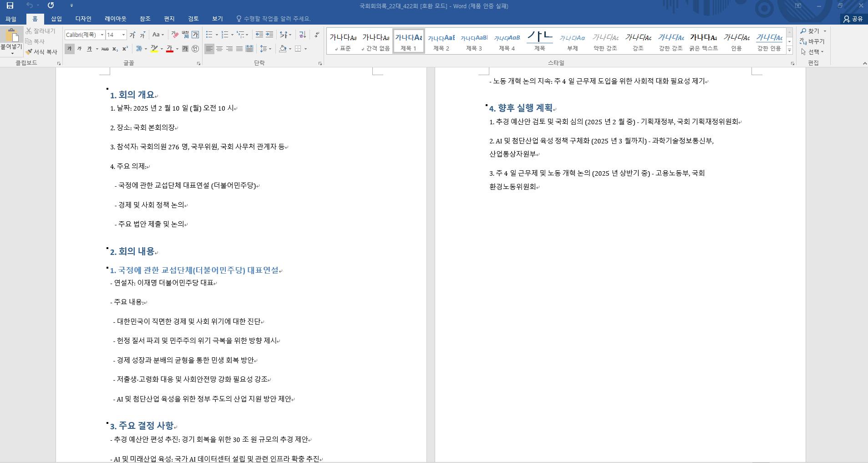
Task: Save document using quick access icon
Action: 10,5
